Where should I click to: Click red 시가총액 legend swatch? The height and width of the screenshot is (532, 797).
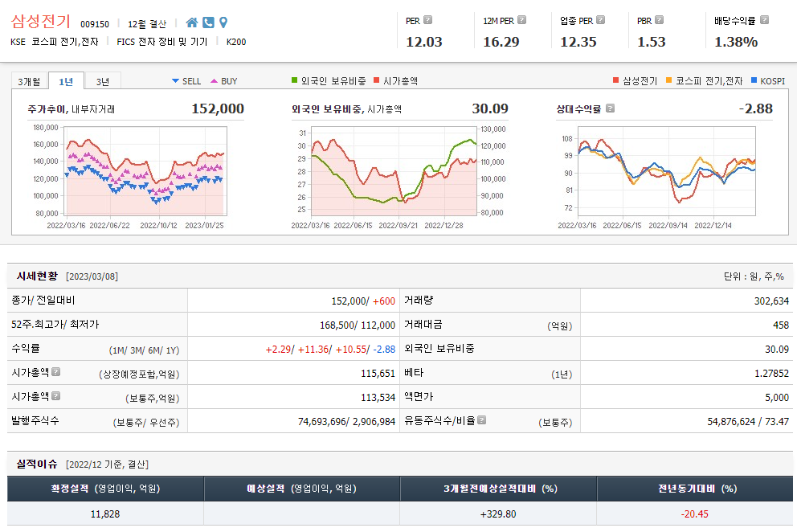pyautogui.click(x=377, y=80)
